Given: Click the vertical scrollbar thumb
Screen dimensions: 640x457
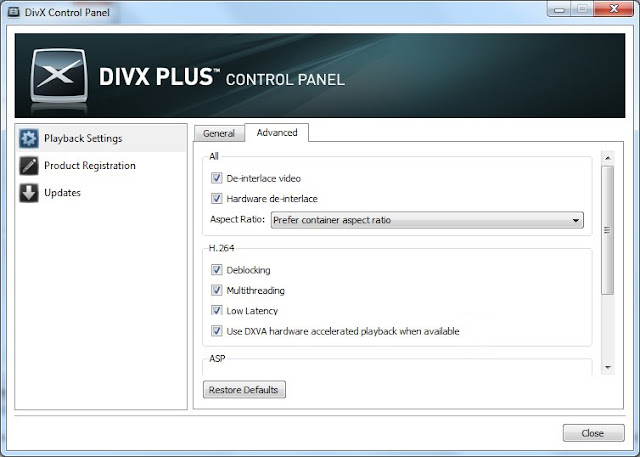Looking at the screenshot, I should pos(608,230).
